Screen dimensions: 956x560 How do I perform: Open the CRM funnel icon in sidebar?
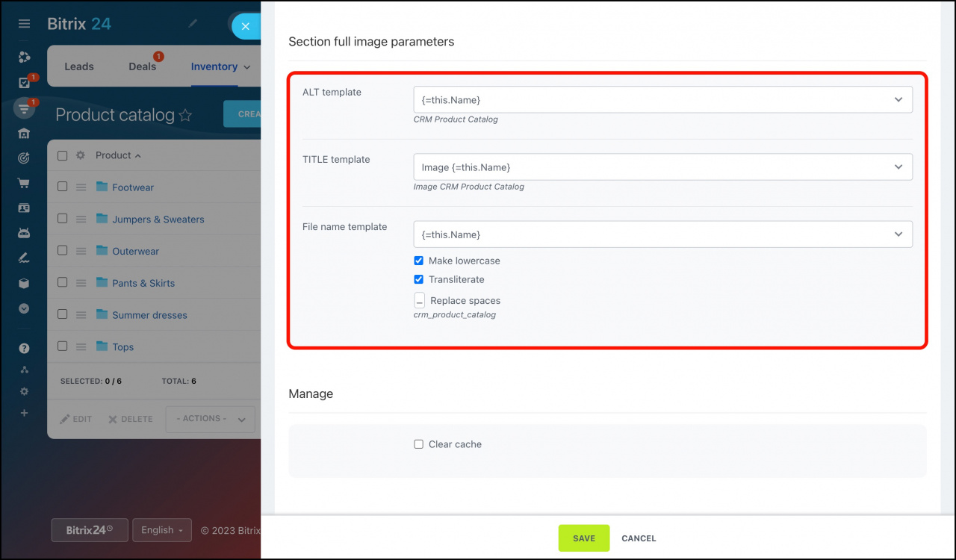click(x=24, y=109)
